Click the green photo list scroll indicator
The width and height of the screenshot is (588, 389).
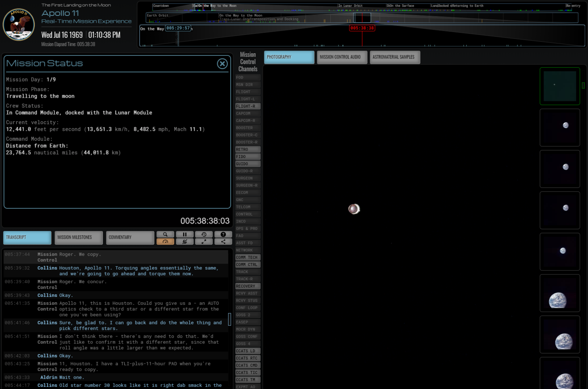click(583, 85)
